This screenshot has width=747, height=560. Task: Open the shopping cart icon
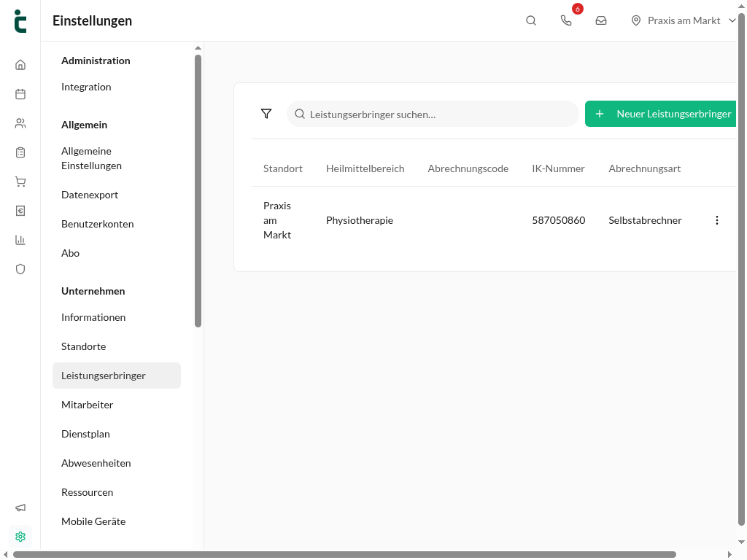pyautogui.click(x=20, y=182)
